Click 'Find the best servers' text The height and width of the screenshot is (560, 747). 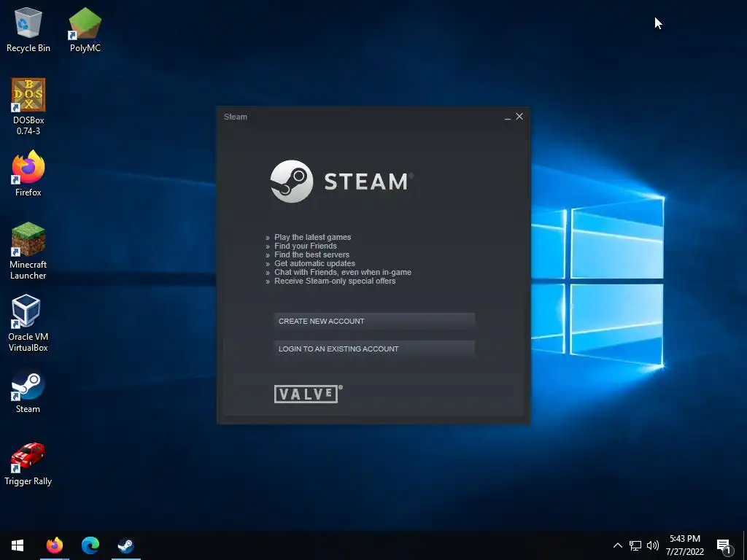click(311, 254)
